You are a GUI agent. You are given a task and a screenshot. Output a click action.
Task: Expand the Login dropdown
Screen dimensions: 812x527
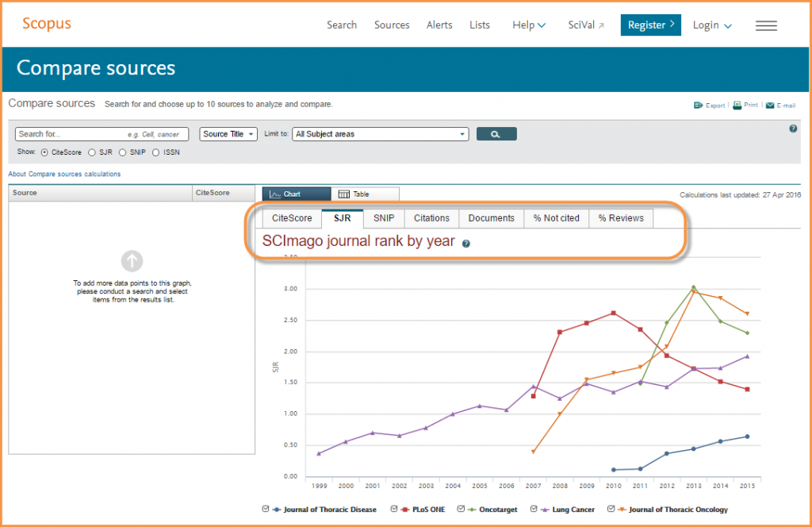[712, 25]
